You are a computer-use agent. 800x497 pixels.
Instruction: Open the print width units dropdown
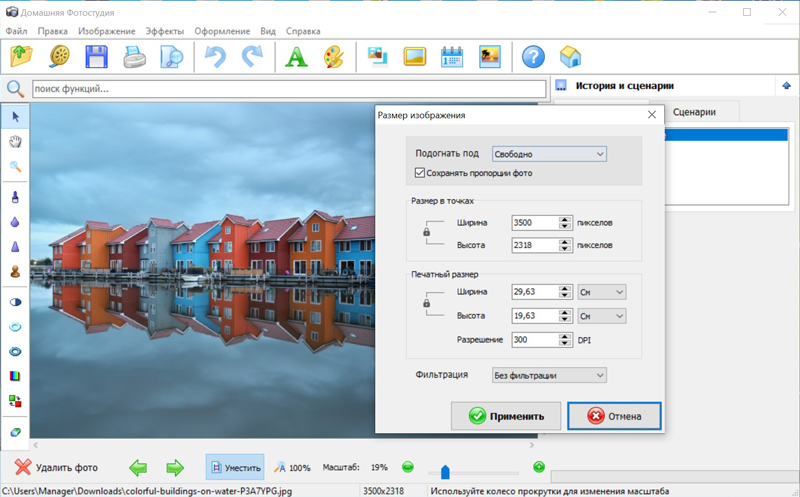click(x=602, y=292)
